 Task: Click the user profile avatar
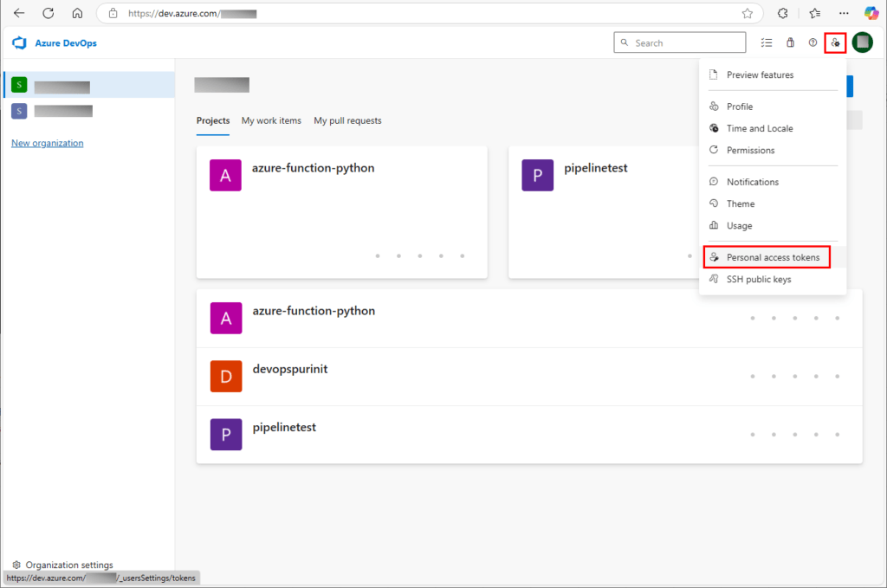click(x=862, y=42)
